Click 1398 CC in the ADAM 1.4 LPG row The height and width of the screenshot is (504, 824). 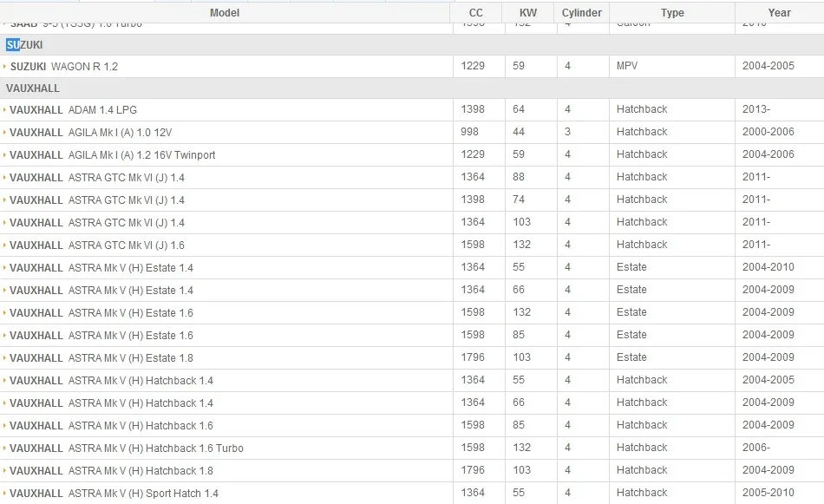coord(473,109)
